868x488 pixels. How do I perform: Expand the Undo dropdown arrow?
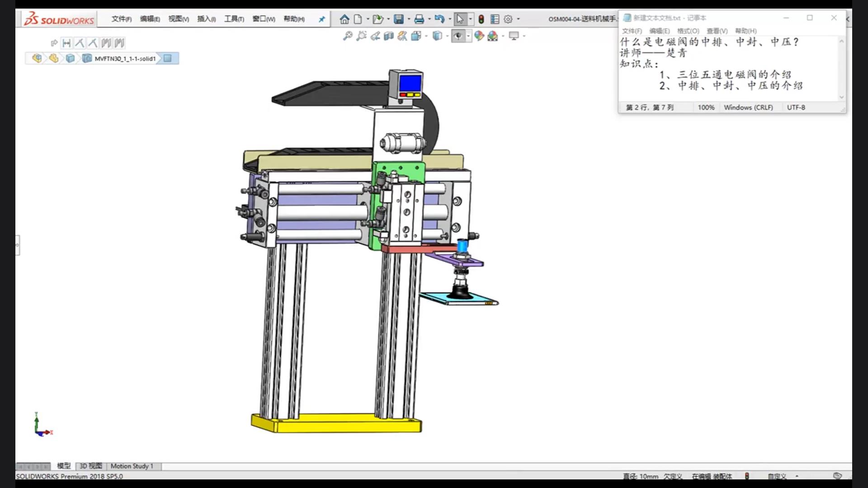click(449, 19)
